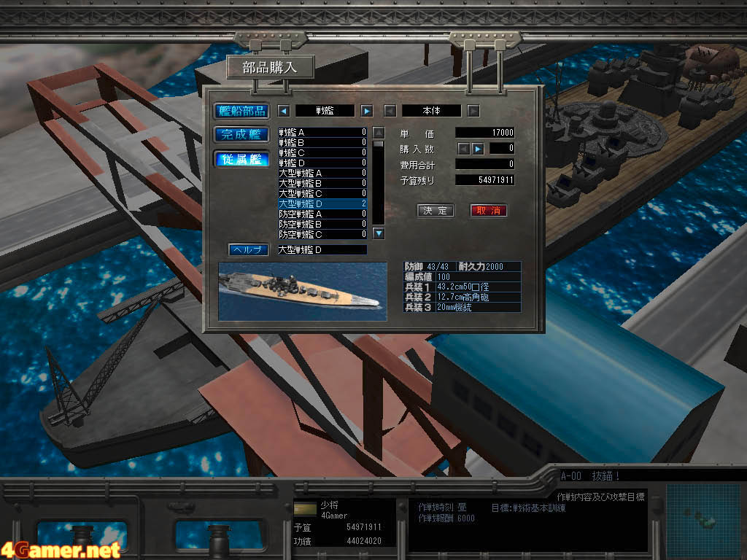Viewport: 747px width, 560px height.
Task: Open the 従属艦 tab
Action: click(241, 159)
